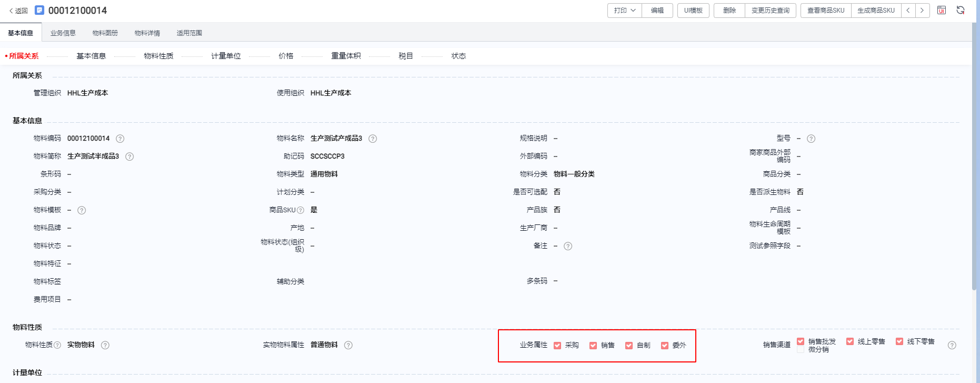Switch to the 业务信息 tab
Screen dimensions: 980x383
63,33
